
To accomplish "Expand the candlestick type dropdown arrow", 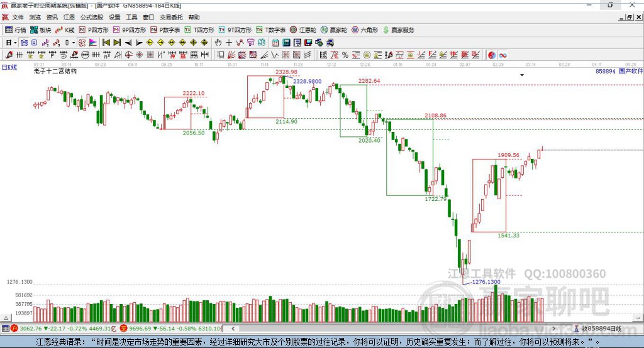I will [74, 43].
